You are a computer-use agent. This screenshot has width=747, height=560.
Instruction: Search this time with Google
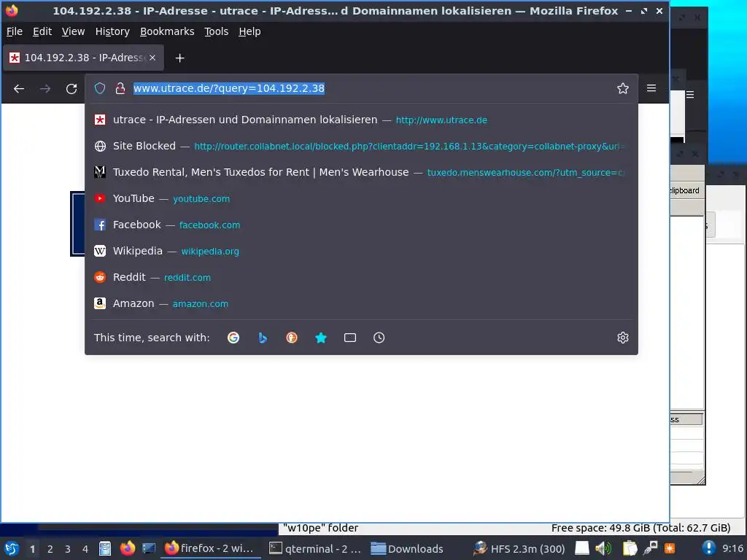(233, 338)
